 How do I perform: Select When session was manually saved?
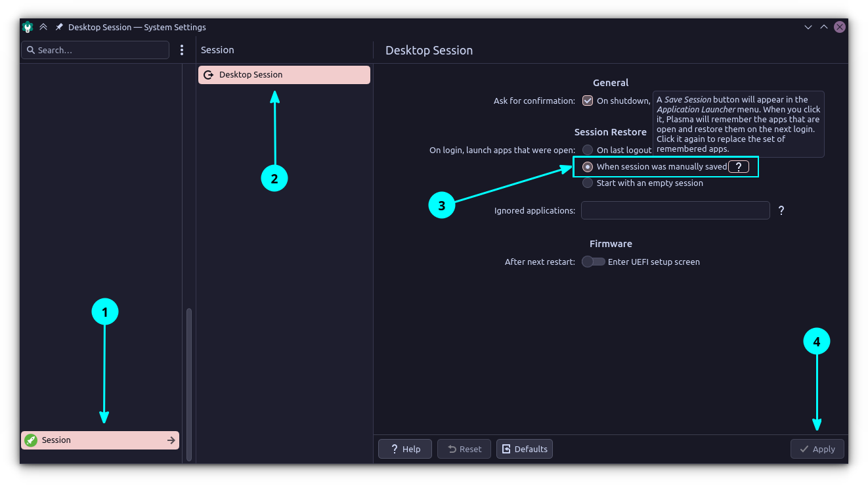588,167
